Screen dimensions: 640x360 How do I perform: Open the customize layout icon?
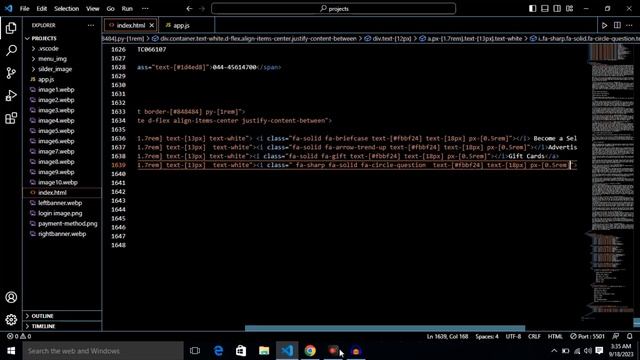(570, 9)
